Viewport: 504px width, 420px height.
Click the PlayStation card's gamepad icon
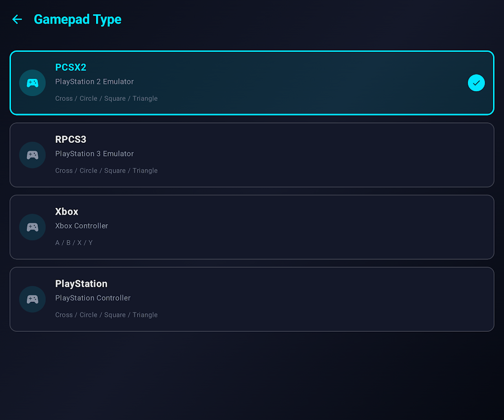tap(33, 299)
